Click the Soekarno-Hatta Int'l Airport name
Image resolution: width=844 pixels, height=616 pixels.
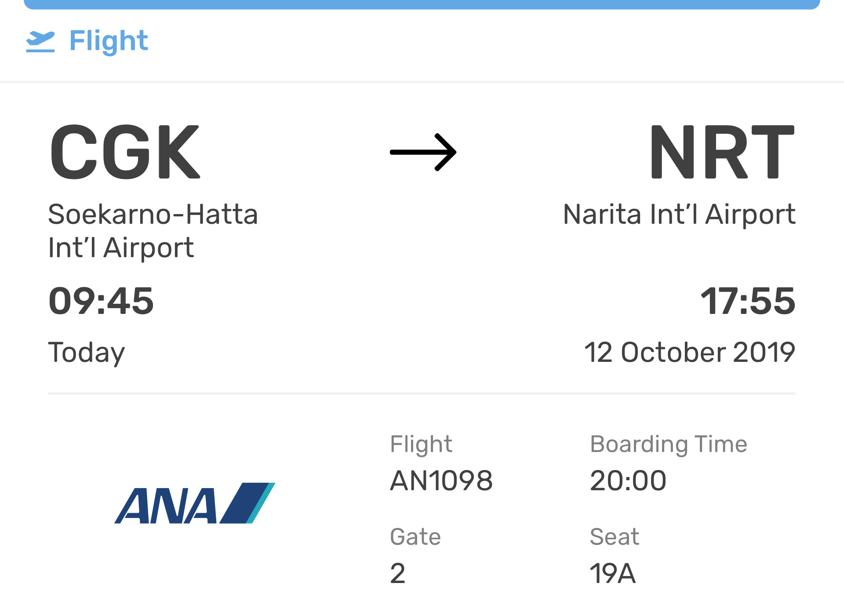153,231
